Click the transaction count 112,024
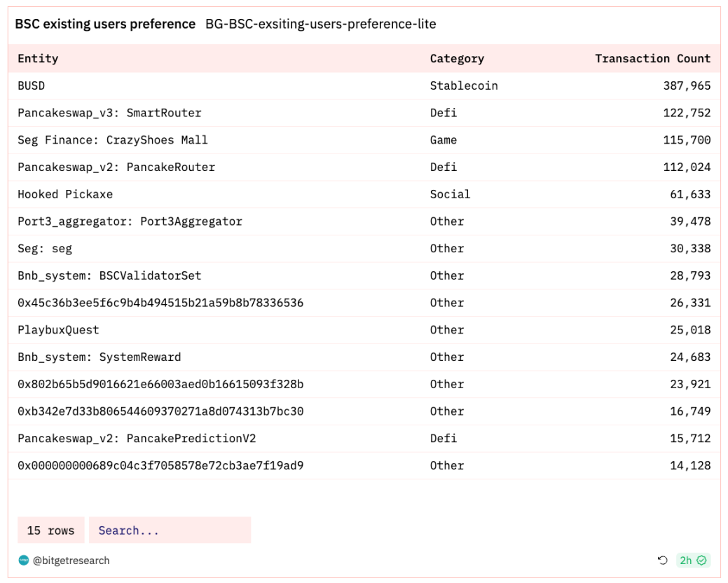728x583 pixels. coord(687,167)
